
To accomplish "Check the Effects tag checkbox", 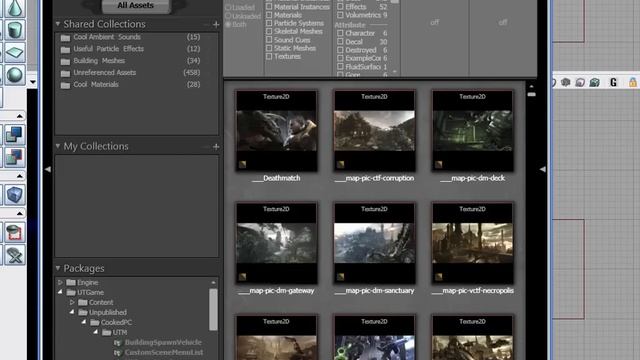I will click(x=340, y=7).
